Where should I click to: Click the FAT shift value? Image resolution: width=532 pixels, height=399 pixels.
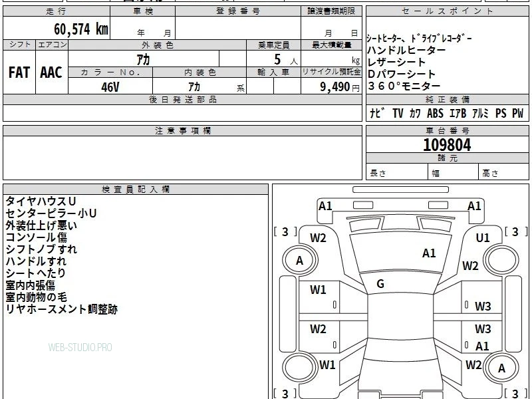tap(19, 72)
